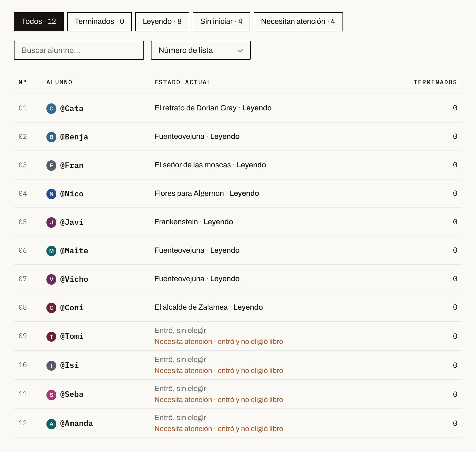Click the @Cata avatar icon
Image resolution: width=476 pixels, height=452 pixels.
51,109
